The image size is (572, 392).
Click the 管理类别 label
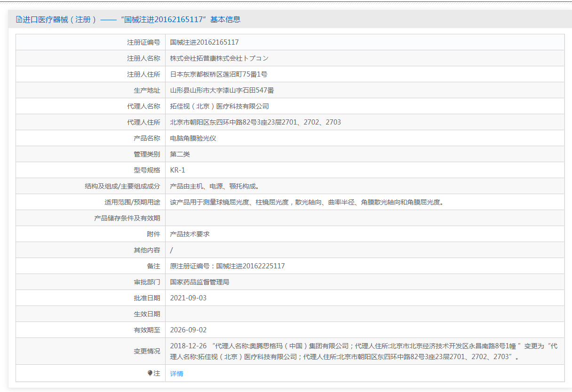click(x=147, y=154)
